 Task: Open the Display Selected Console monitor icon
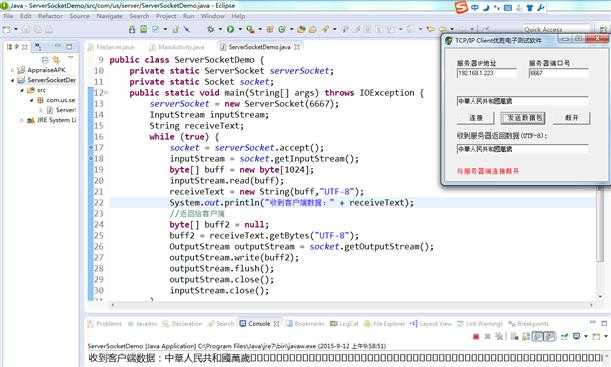[x=576, y=336]
